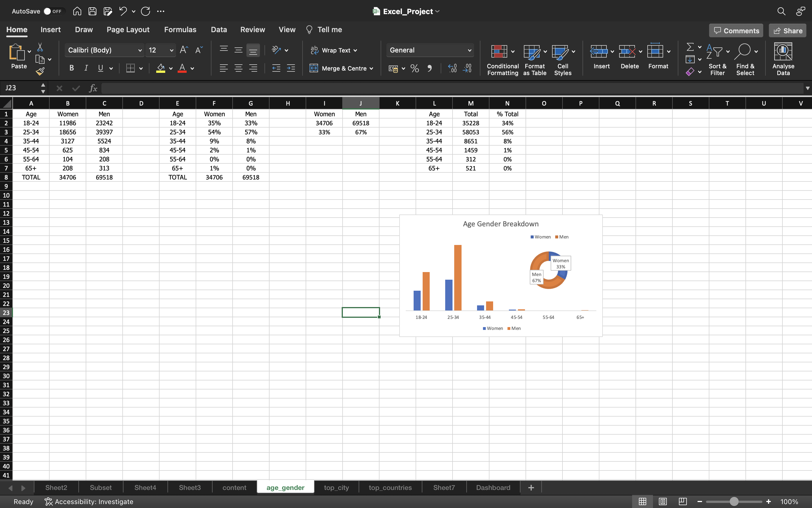This screenshot has height=508, width=812.
Task: Open search magnifier in title bar
Action: [x=781, y=11]
